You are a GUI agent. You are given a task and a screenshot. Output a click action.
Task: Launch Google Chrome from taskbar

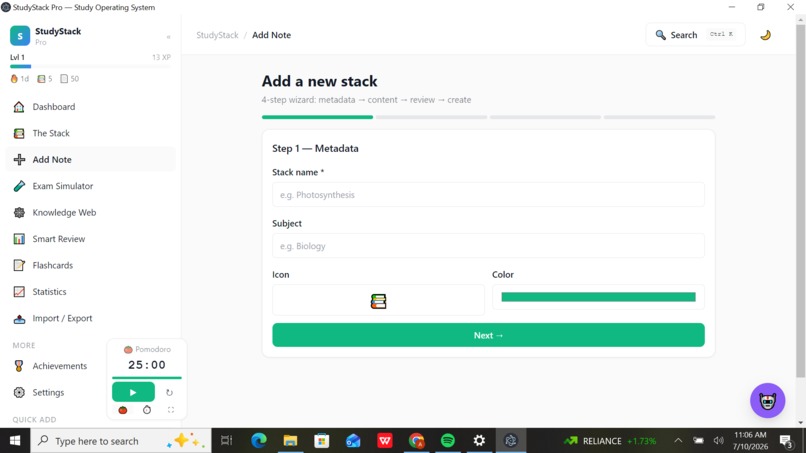click(x=416, y=441)
